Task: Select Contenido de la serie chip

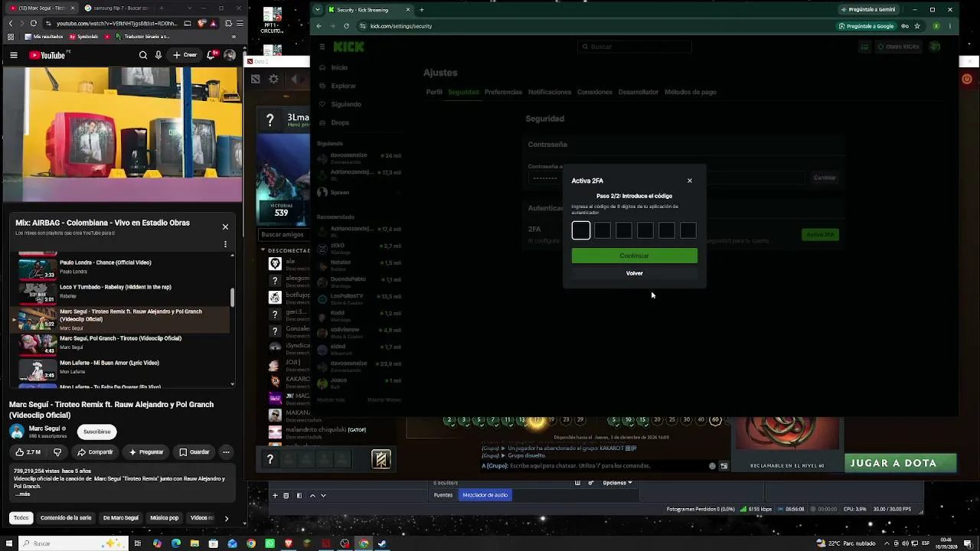Action: [x=66, y=518]
